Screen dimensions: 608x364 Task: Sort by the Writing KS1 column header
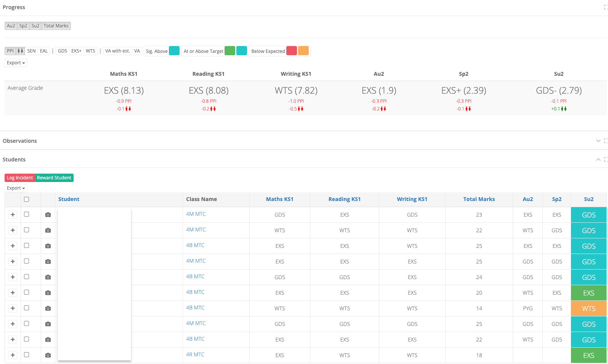pos(412,199)
